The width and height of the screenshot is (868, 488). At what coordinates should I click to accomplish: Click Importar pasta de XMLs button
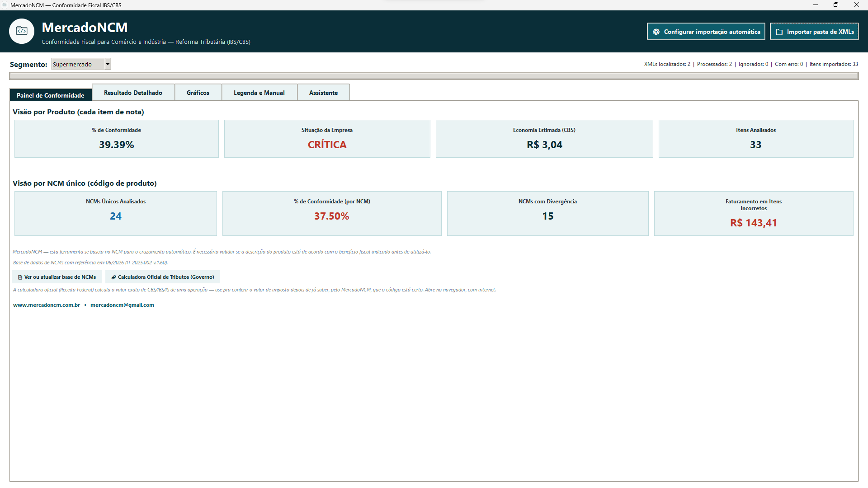click(x=814, y=32)
